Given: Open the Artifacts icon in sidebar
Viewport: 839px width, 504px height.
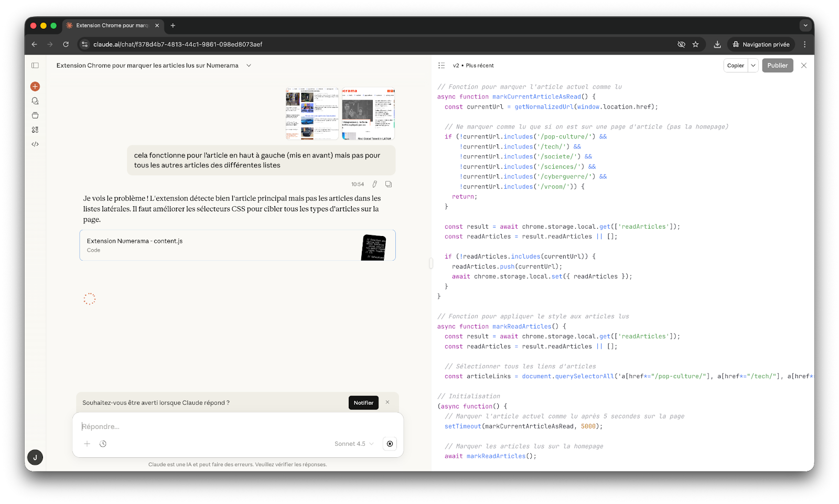Looking at the screenshot, I should click(35, 130).
